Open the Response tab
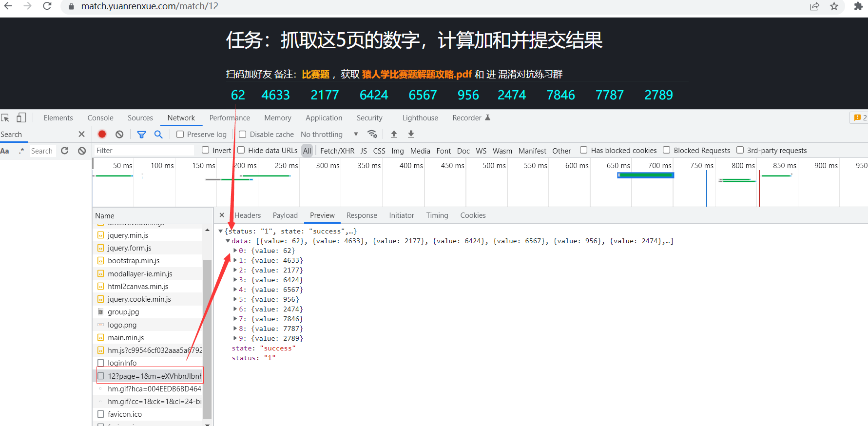The image size is (868, 426). (x=362, y=215)
